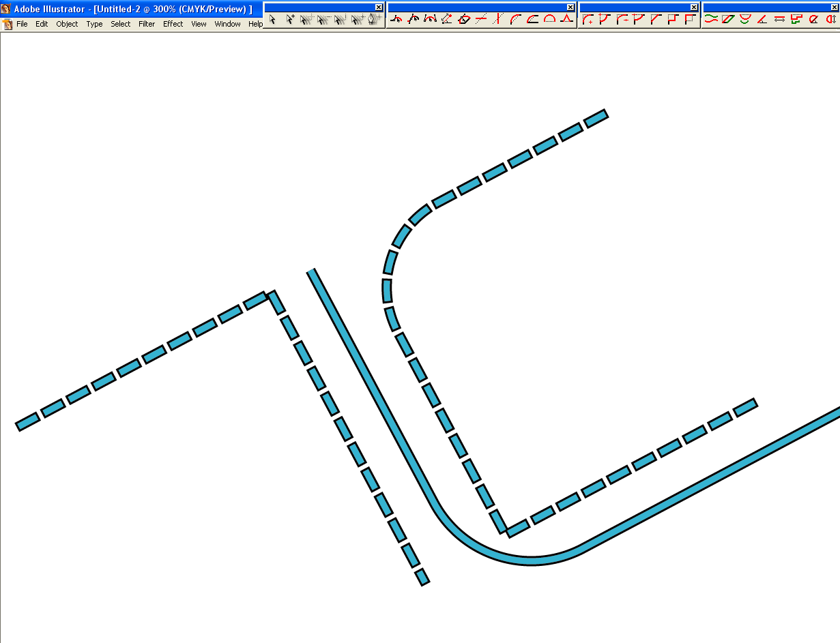Select the dashed line with red endpoint tool
The image size is (840, 643).
pos(447,19)
